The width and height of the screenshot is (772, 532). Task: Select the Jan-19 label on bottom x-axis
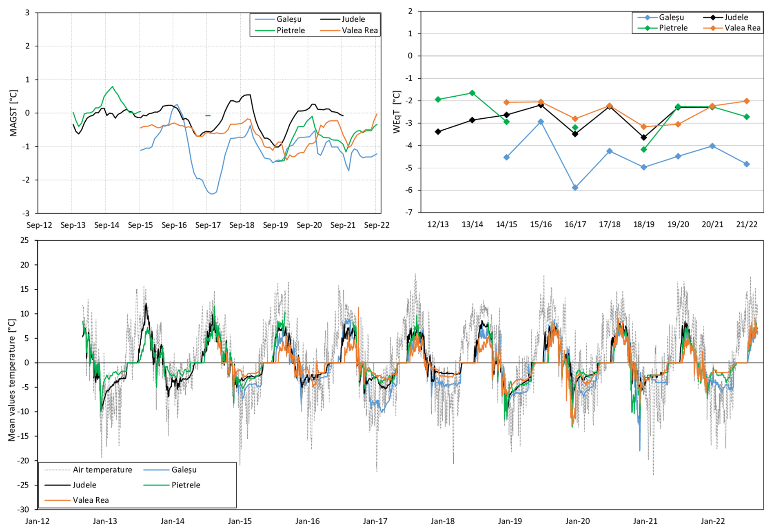coord(510,521)
